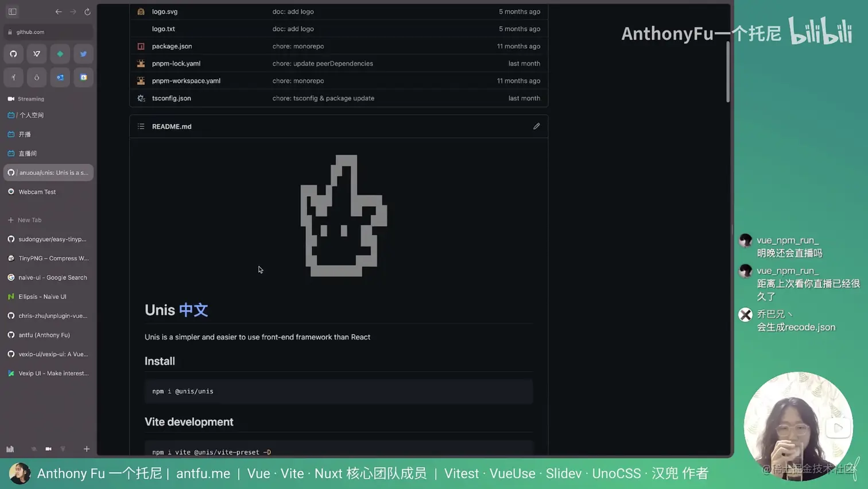Open the Google Calendar pinned tile

click(x=84, y=78)
